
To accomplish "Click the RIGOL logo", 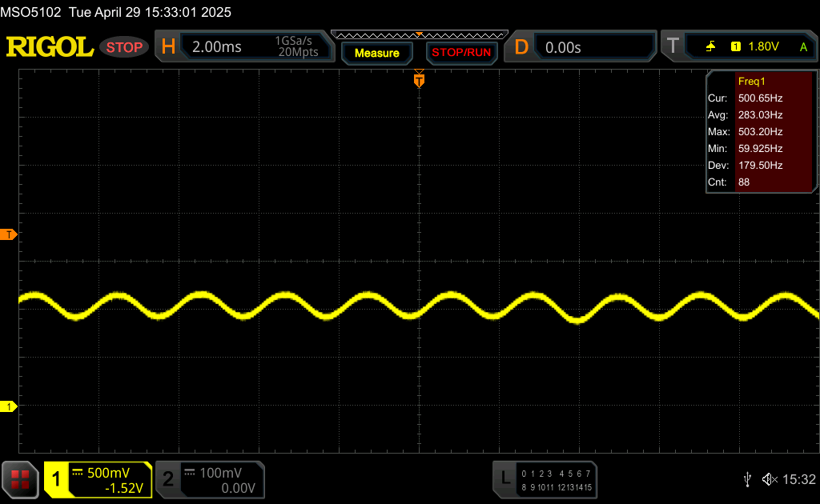I will click(x=50, y=47).
